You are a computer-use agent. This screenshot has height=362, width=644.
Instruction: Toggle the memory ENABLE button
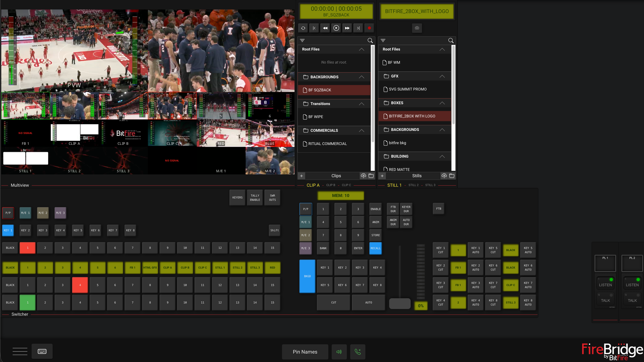375,209
